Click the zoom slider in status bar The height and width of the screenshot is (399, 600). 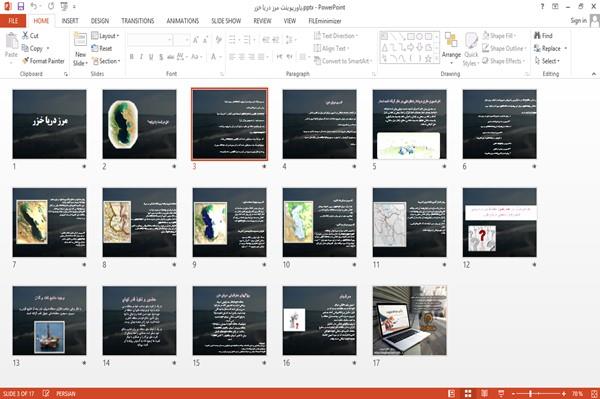point(538,393)
